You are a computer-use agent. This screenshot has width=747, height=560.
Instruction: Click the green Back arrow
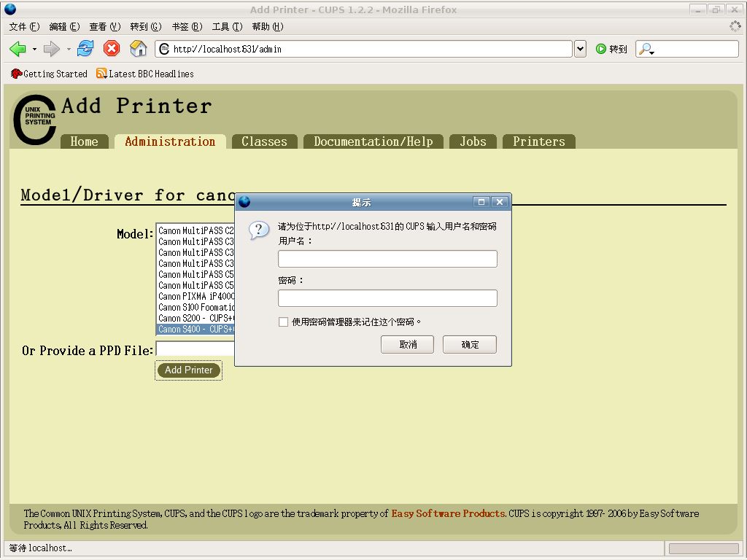click(x=18, y=49)
